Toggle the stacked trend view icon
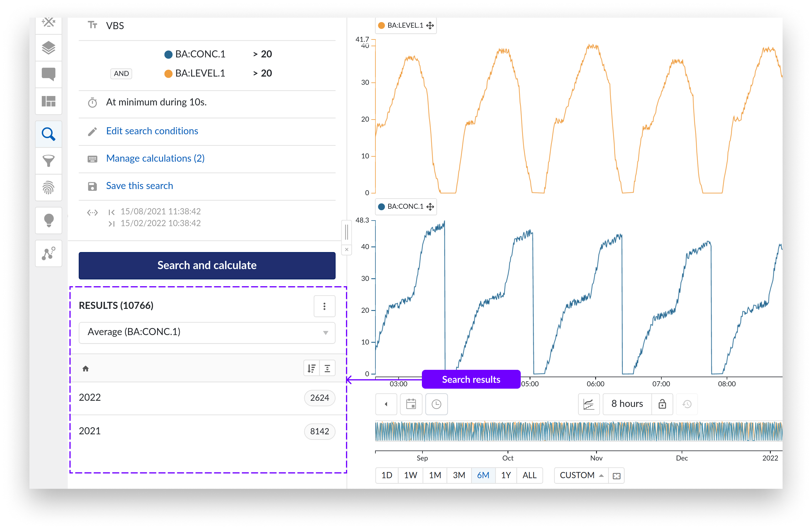The height and width of the screenshot is (530, 812). 588,404
